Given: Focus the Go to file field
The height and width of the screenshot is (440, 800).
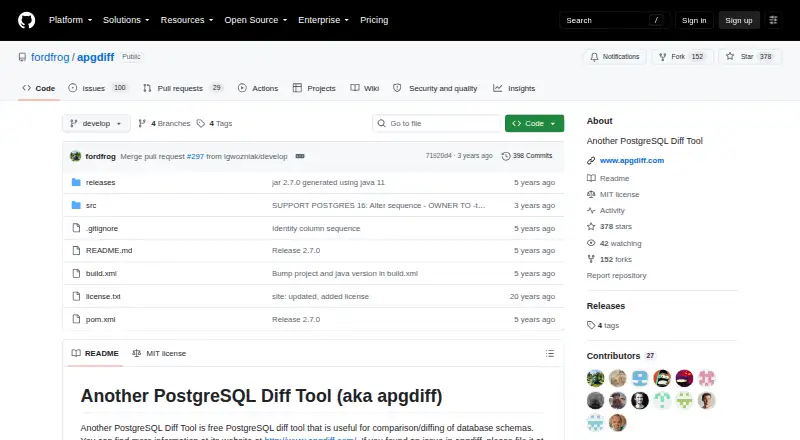Looking at the screenshot, I should tap(437, 124).
